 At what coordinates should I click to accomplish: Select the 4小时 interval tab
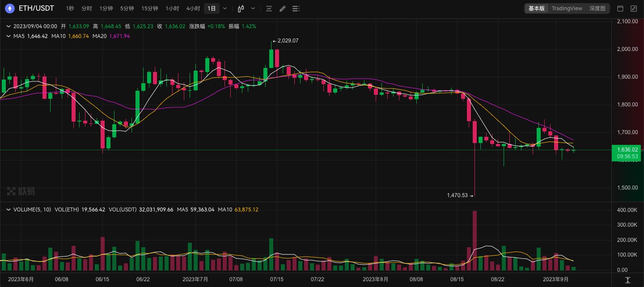pyautogui.click(x=193, y=8)
